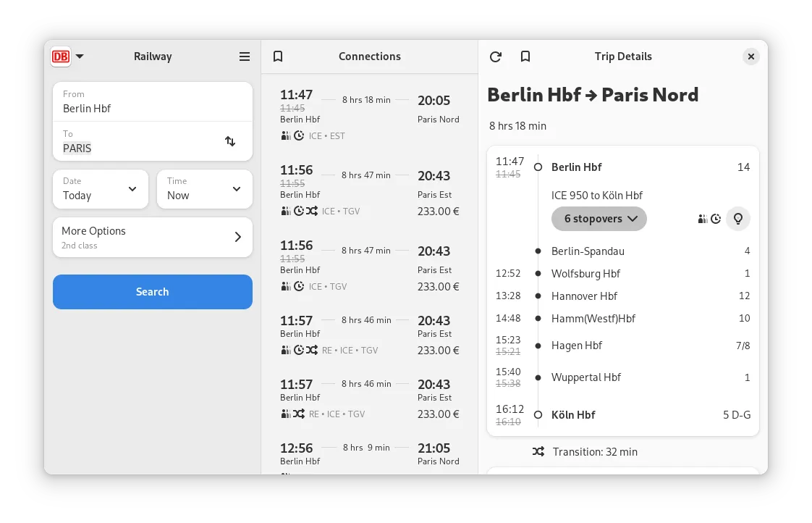Open the provider selection dropdown arrow
812x523 pixels.
(x=80, y=57)
